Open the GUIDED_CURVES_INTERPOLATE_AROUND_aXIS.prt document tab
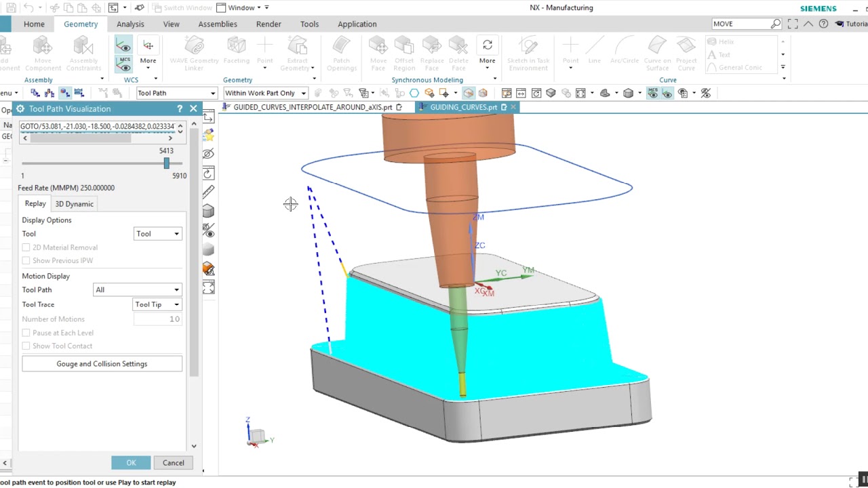Image resolution: width=868 pixels, height=488 pixels. point(313,107)
